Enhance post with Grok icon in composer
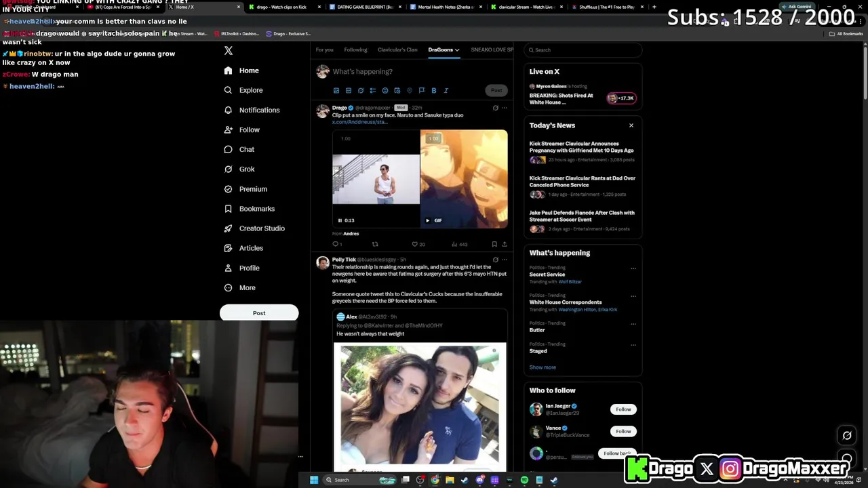The width and height of the screenshot is (868, 488). (x=361, y=90)
